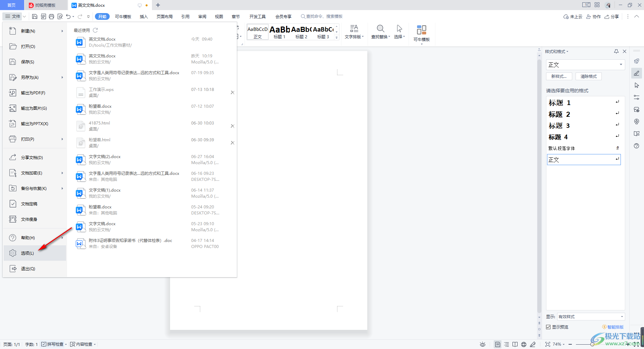Close the Styles and Formatting panel
644x349 pixels.
click(625, 51)
